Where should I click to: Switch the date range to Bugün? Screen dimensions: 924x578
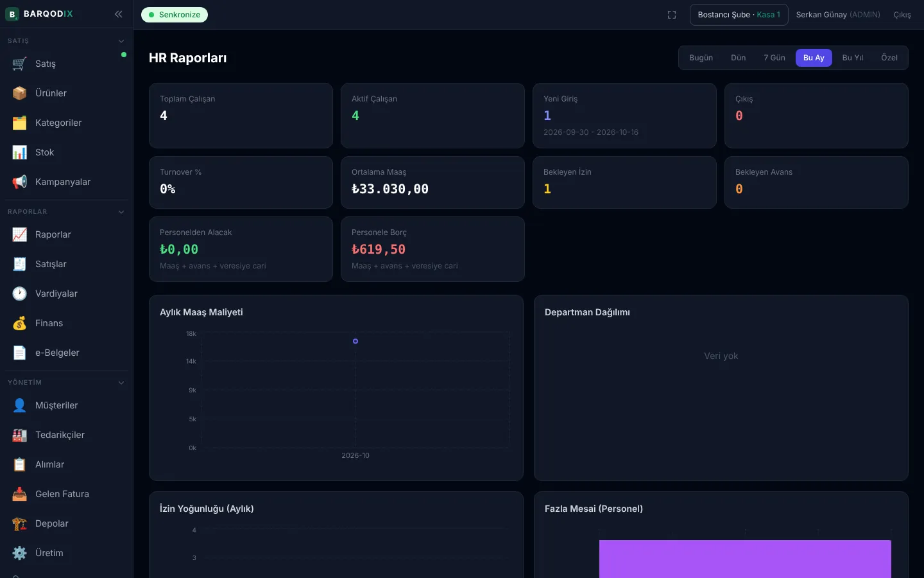click(701, 58)
